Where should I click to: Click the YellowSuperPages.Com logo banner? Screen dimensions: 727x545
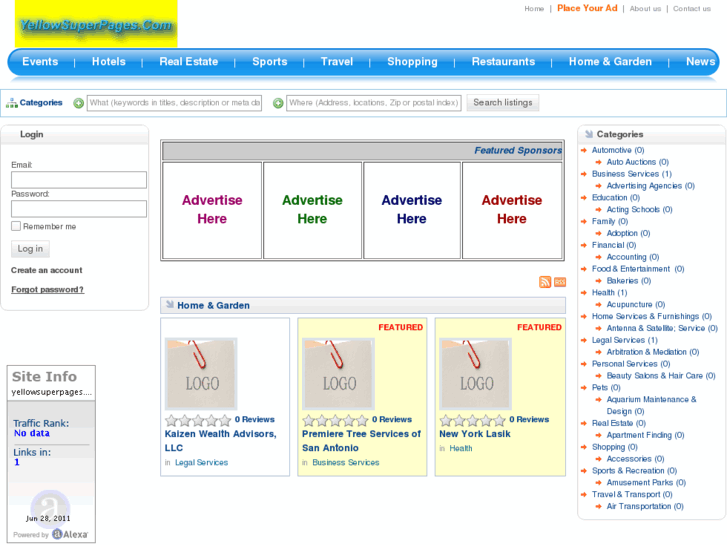(x=96, y=24)
